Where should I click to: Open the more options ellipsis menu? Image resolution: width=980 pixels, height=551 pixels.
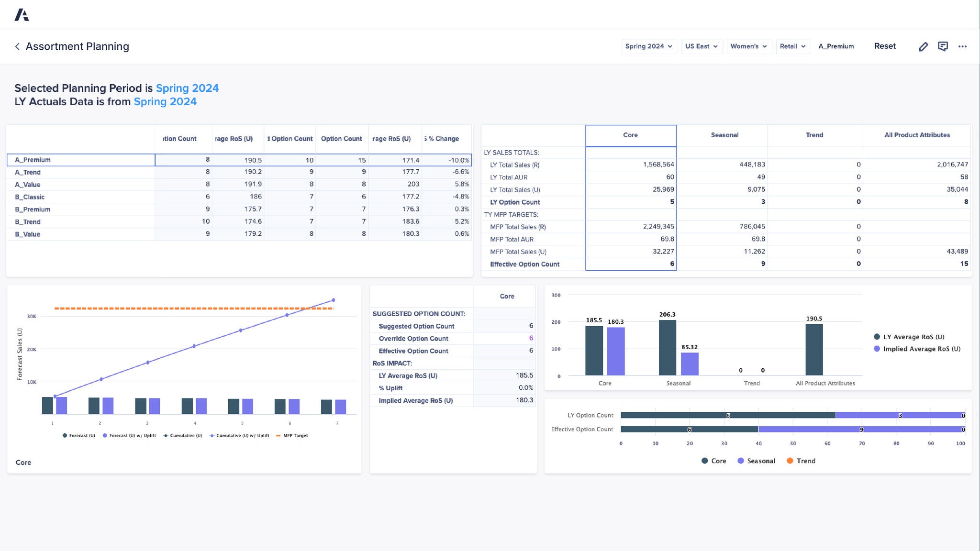tap(963, 46)
